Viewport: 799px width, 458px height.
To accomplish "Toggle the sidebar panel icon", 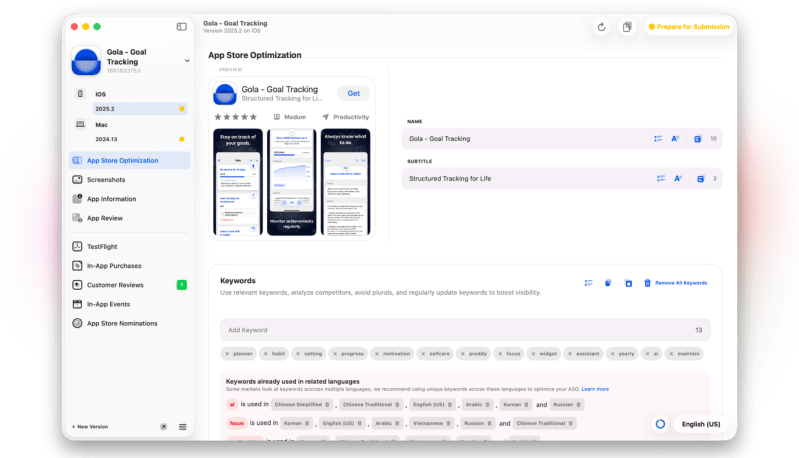I will pos(181,26).
